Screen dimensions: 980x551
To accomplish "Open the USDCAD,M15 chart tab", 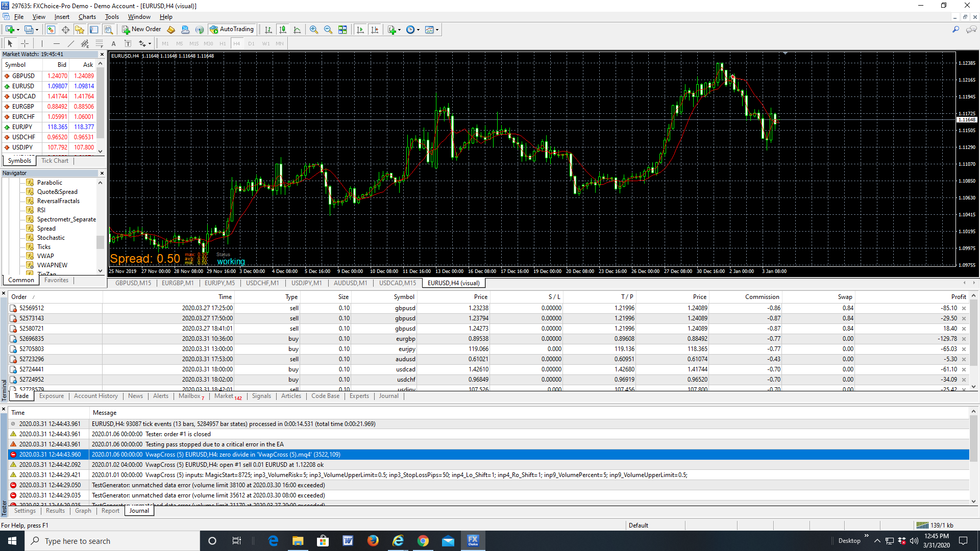I will coord(398,283).
